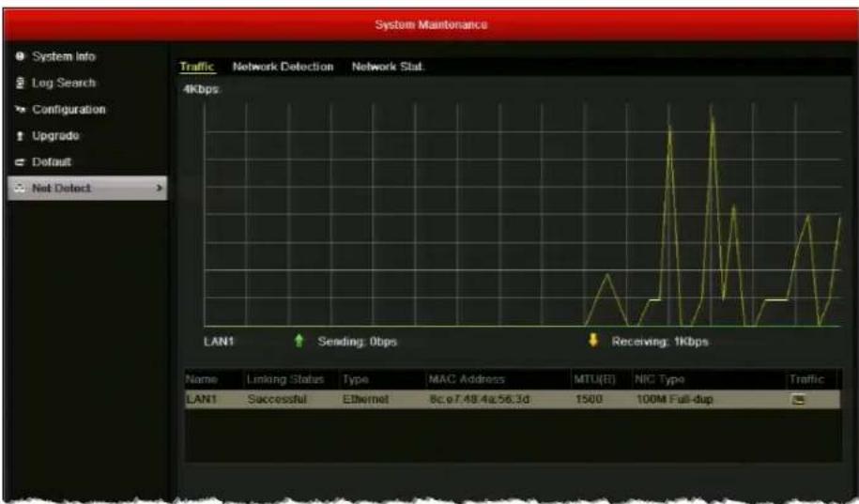Select the LAN1 cell in table row
The height and width of the screenshot is (504, 859).
(201, 400)
